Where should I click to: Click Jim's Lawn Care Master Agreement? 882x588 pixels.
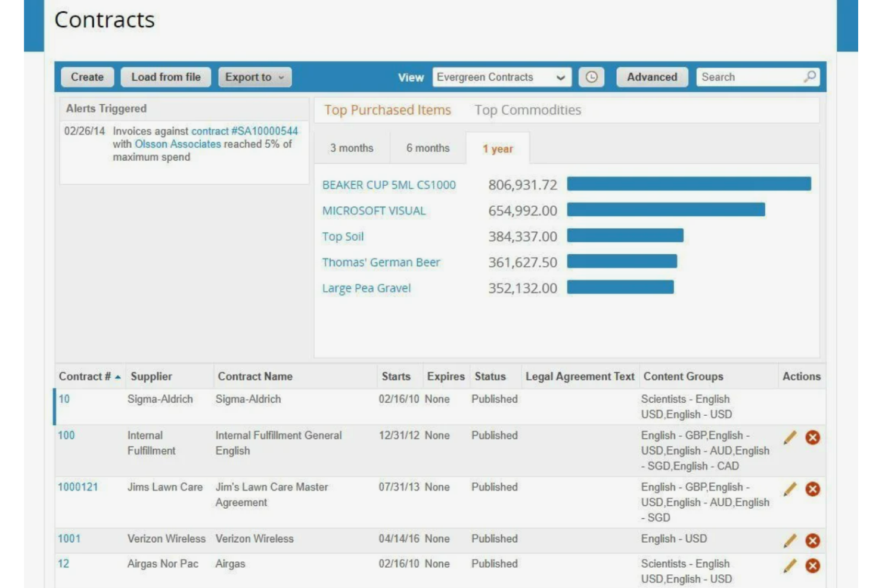click(272, 495)
